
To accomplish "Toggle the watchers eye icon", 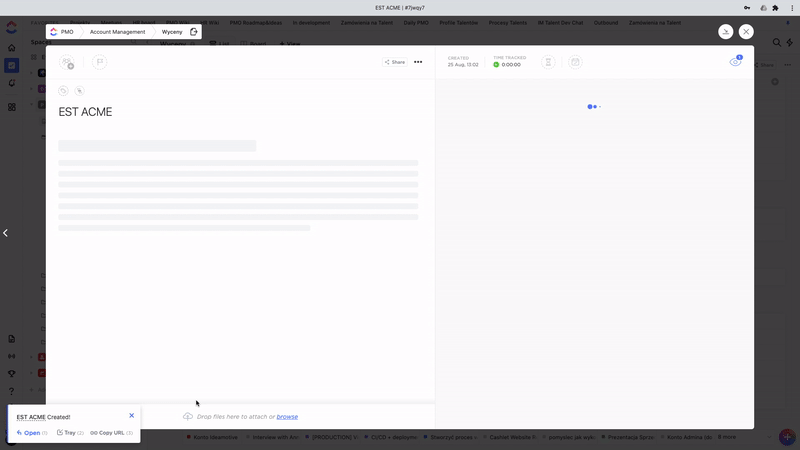I will pyautogui.click(x=735, y=62).
